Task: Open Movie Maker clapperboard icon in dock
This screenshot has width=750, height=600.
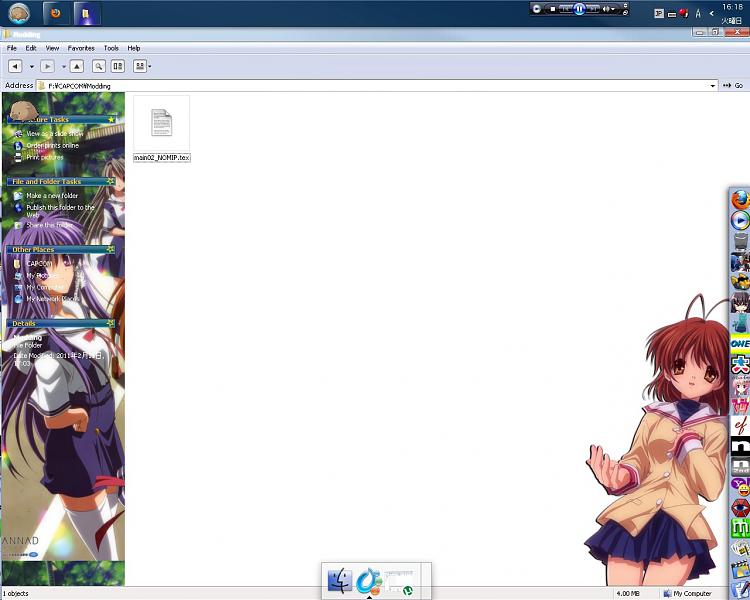Action: pos(740,568)
